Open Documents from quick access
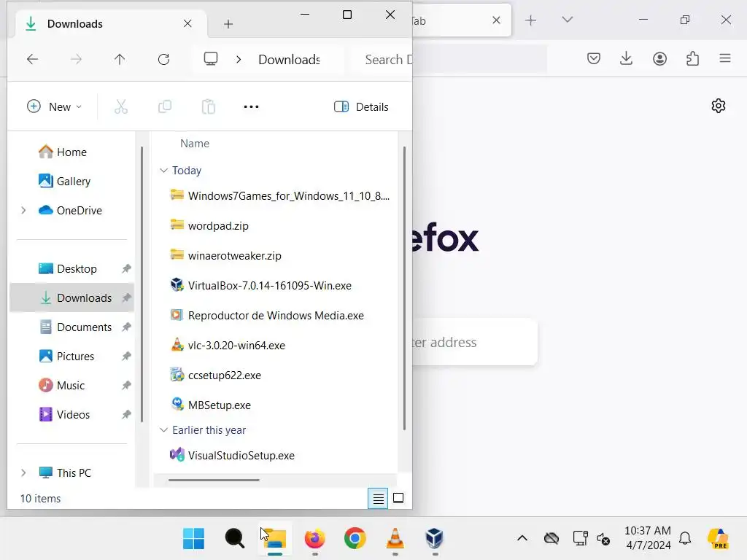Viewport: 747px width, 560px height. (x=75, y=327)
